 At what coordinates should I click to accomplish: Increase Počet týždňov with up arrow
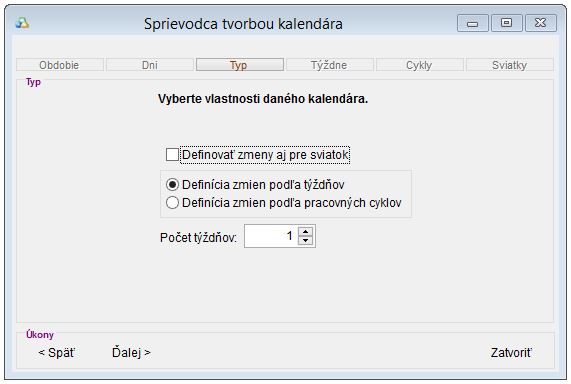coord(305,232)
